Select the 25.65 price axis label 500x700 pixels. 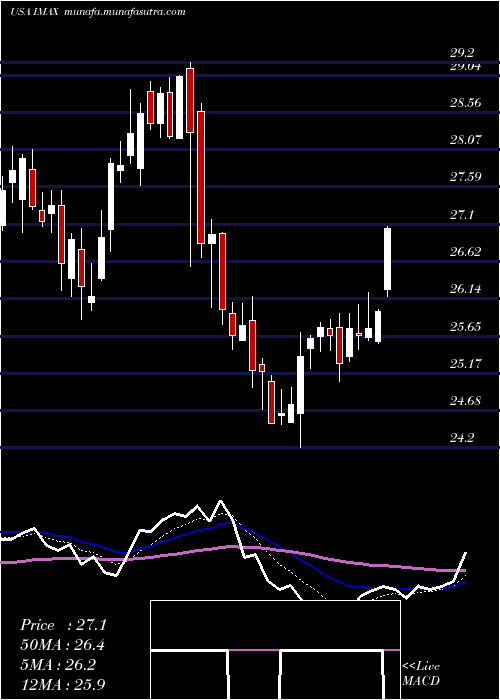tap(466, 327)
